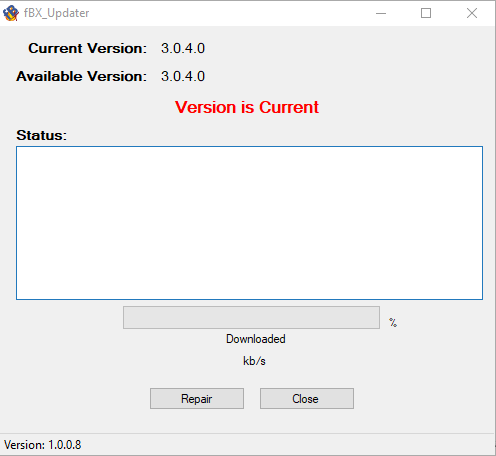Viewport: 496px width, 456px height.
Task: Click the Downloaded label
Action: pos(256,339)
